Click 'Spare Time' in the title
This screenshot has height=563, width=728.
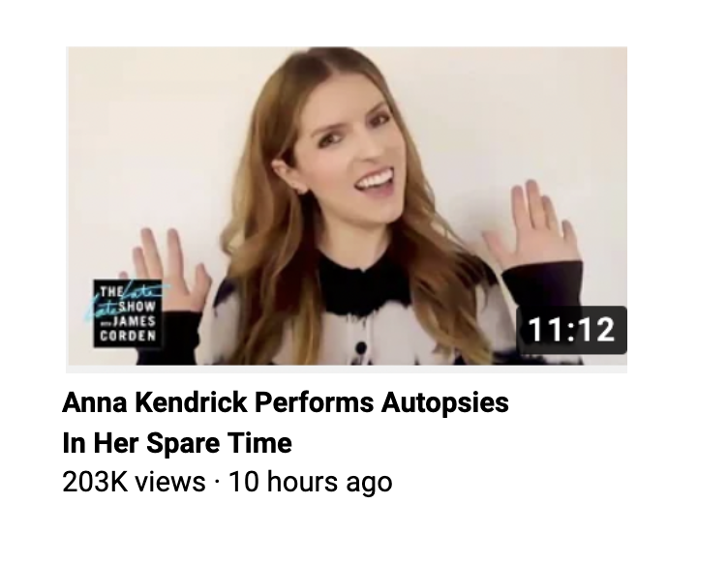(219, 443)
